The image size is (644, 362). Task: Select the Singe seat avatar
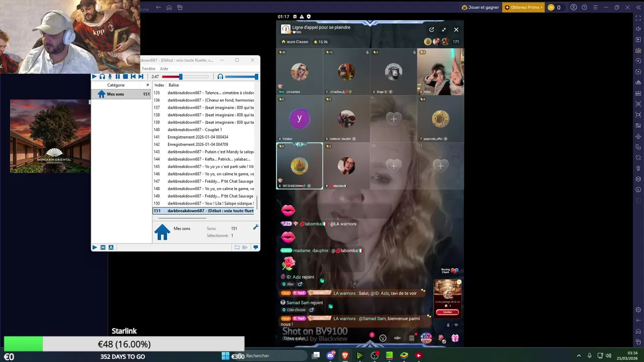[x=393, y=72]
